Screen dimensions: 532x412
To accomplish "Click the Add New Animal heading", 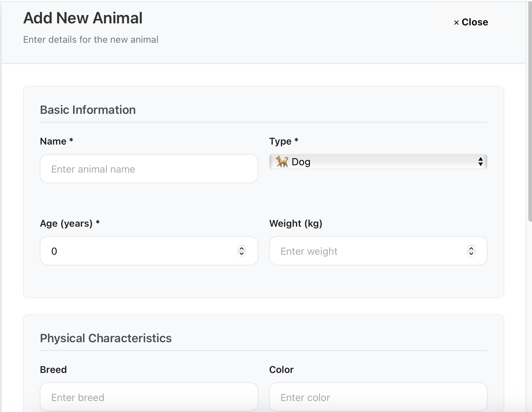I will click(82, 18).
